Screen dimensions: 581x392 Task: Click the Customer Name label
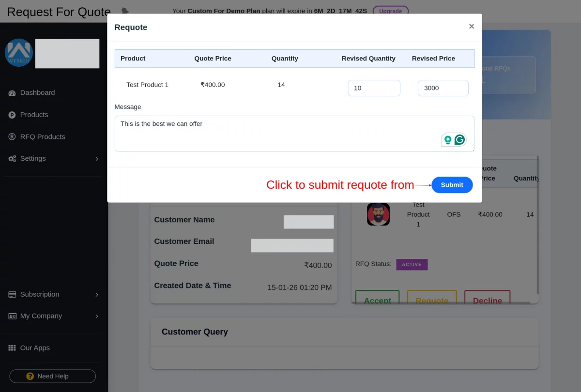tap(184, 220)
